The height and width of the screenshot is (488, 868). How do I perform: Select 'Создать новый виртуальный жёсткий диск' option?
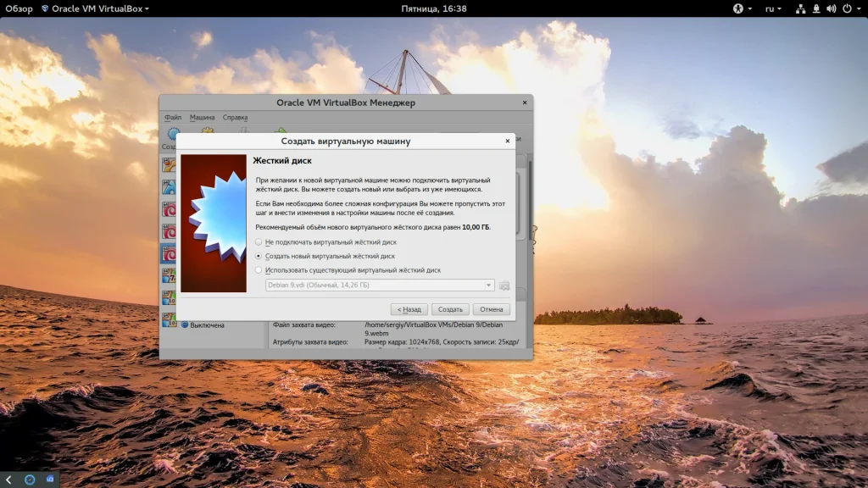[259, 256]
